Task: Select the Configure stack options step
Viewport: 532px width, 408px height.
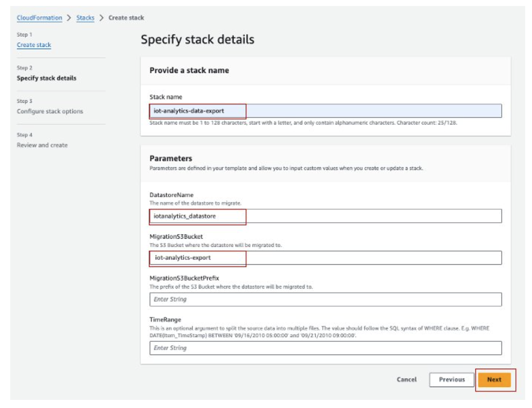Action: (x=50, y=111)
